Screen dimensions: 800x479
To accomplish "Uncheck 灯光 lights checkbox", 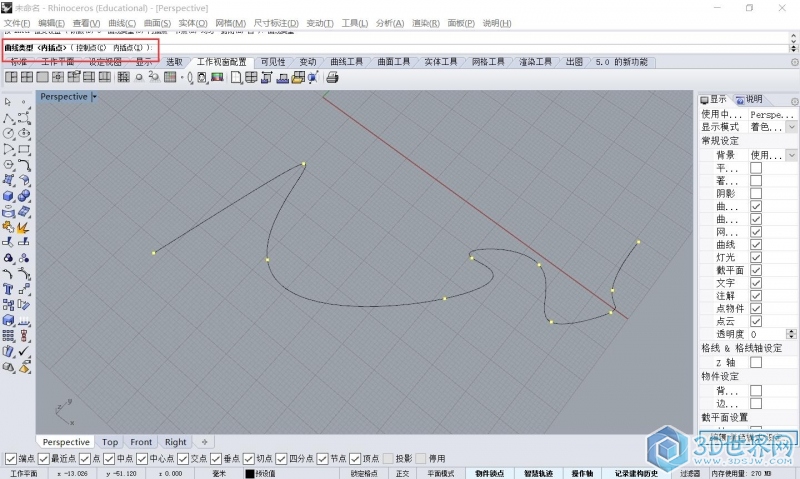I will coord(756,257).
